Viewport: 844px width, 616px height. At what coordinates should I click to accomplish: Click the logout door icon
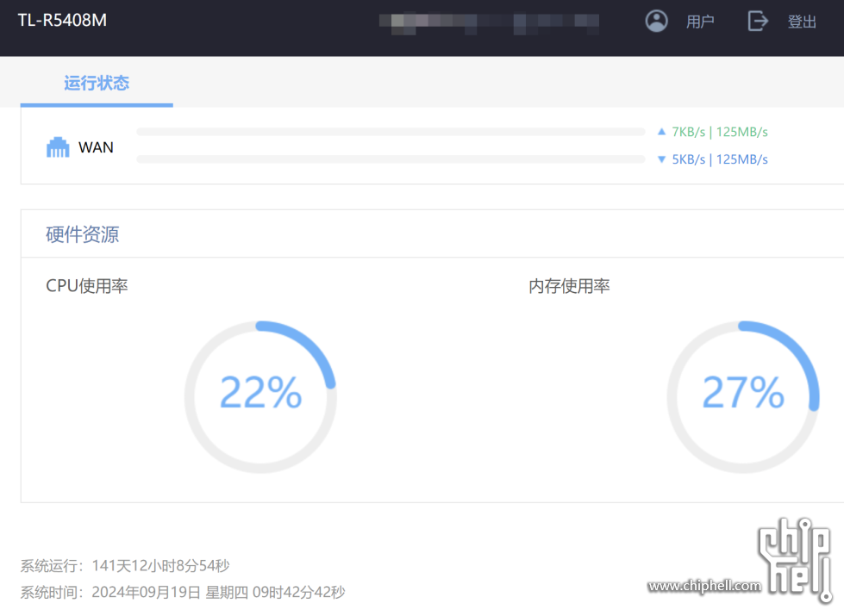[x=757, y=21]
